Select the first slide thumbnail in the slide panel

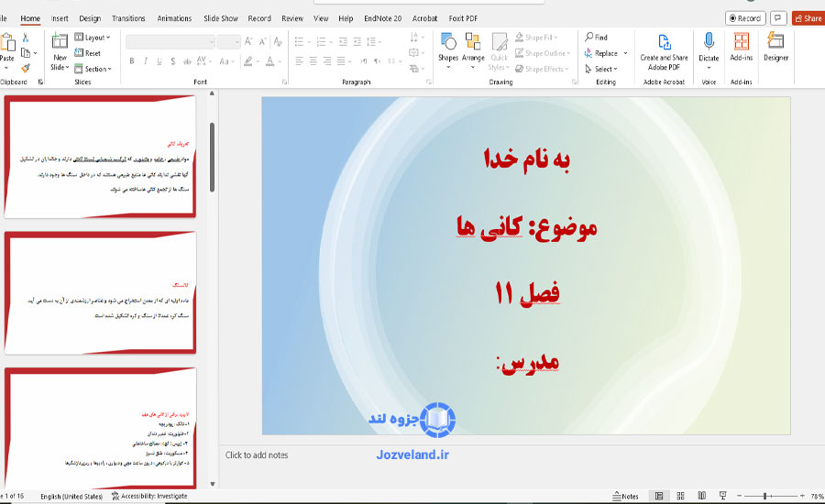(100, 157)
